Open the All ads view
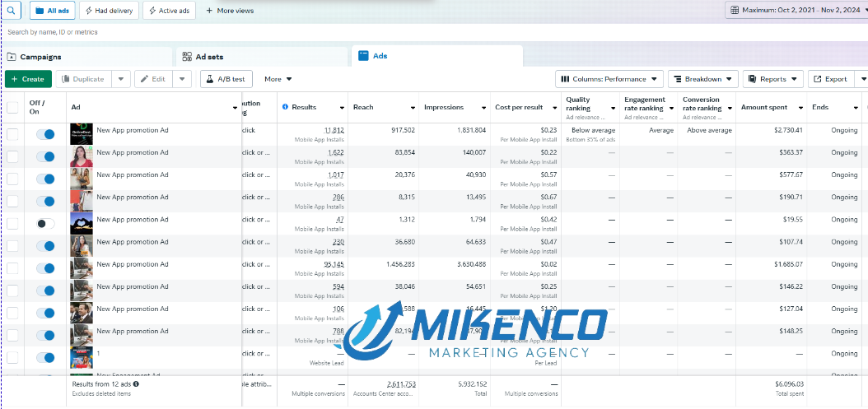 pyautogui.click(x=53, y=11)
